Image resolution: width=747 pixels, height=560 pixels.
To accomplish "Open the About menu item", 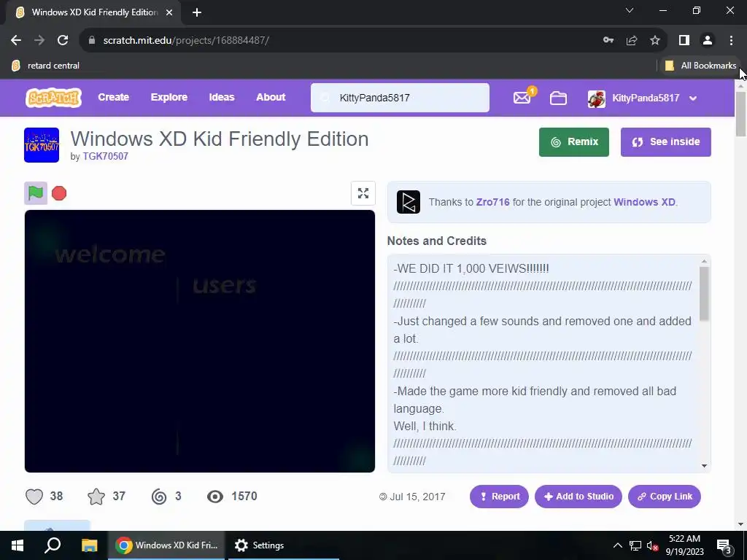I will (271, 97).
